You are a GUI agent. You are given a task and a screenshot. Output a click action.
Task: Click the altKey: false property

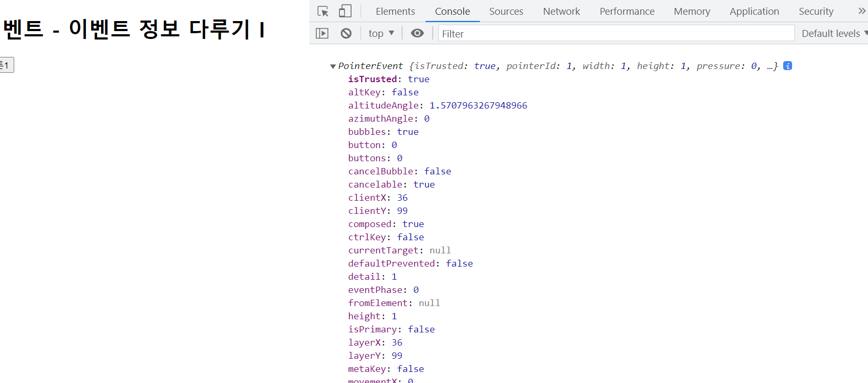(x=383, y=92)
